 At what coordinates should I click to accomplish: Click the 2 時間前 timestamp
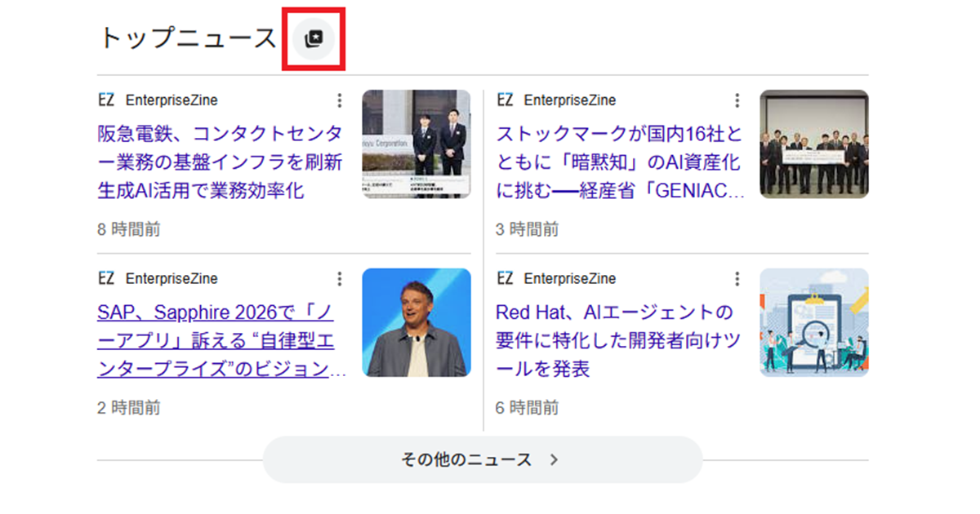tap(129, 408)
